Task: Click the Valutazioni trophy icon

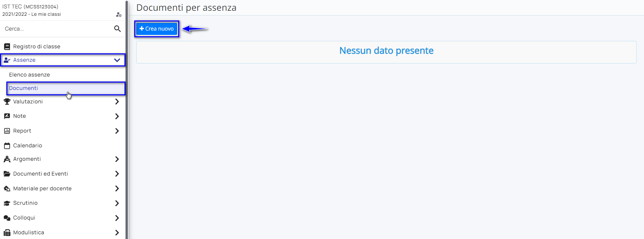Action: click(x=7, y=102)
